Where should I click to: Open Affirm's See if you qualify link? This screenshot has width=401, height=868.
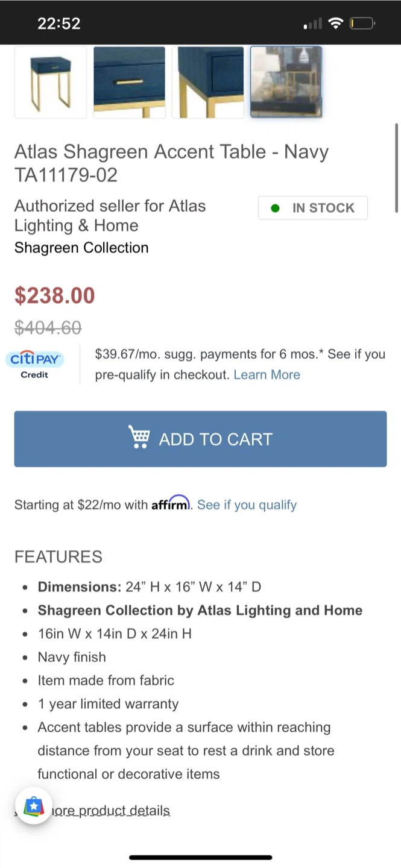coord(247,505)
